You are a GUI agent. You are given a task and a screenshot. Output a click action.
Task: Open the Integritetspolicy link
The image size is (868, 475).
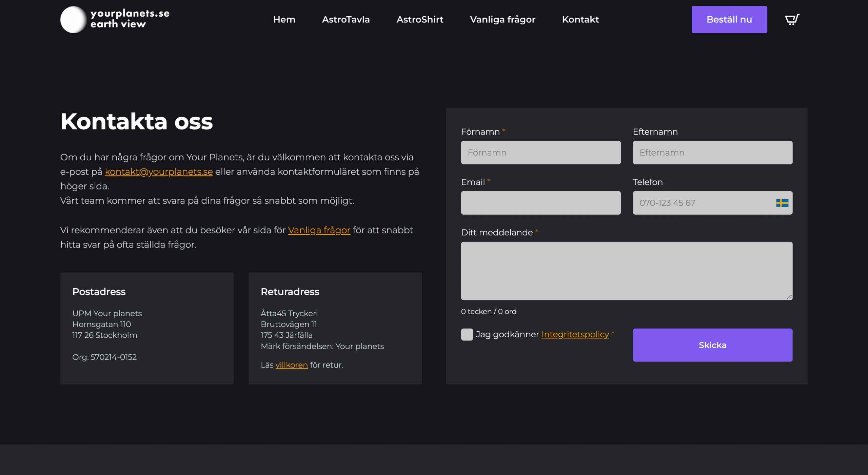point(575,334)
